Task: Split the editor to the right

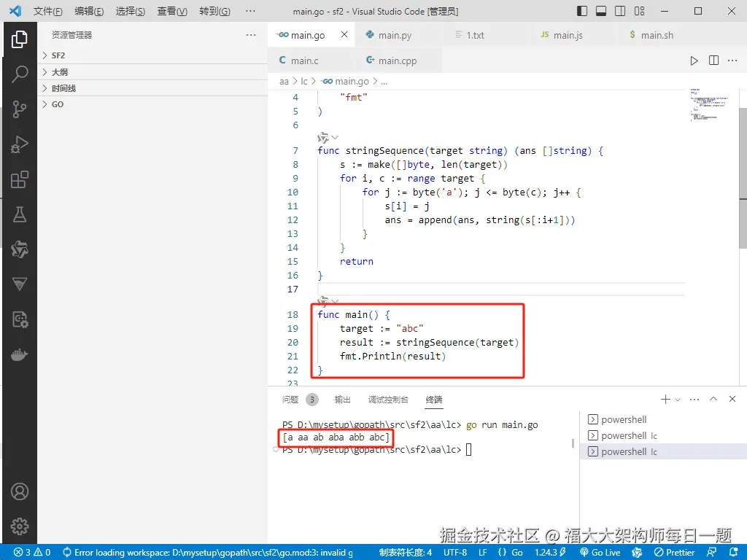Action: 713,61
